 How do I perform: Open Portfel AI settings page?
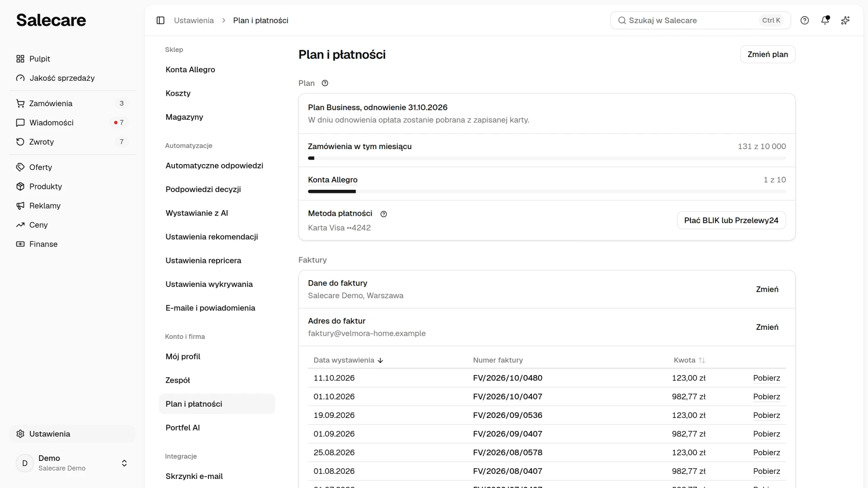217,427
